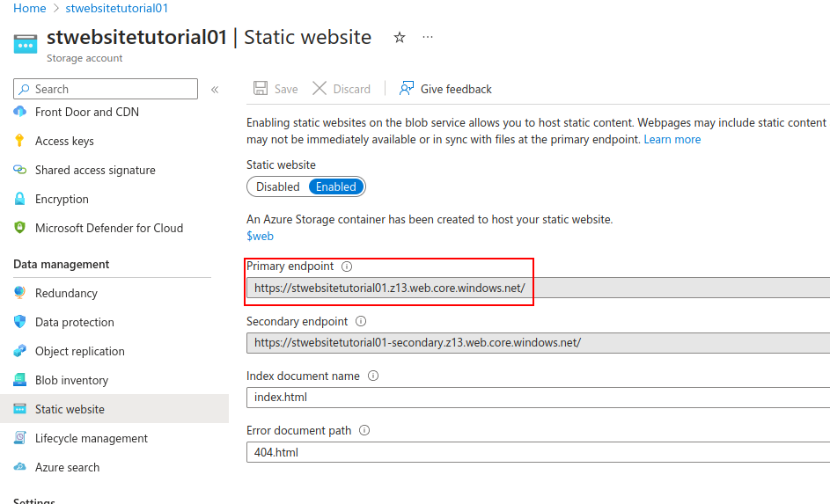
Task: Click the Save button label
Action: pos(286,90)
